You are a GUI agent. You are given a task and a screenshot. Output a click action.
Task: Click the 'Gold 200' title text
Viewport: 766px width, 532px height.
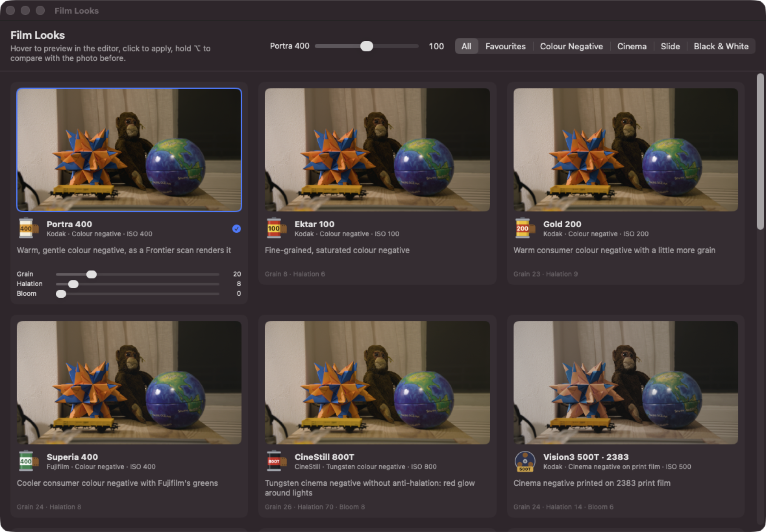coord(562,224)
